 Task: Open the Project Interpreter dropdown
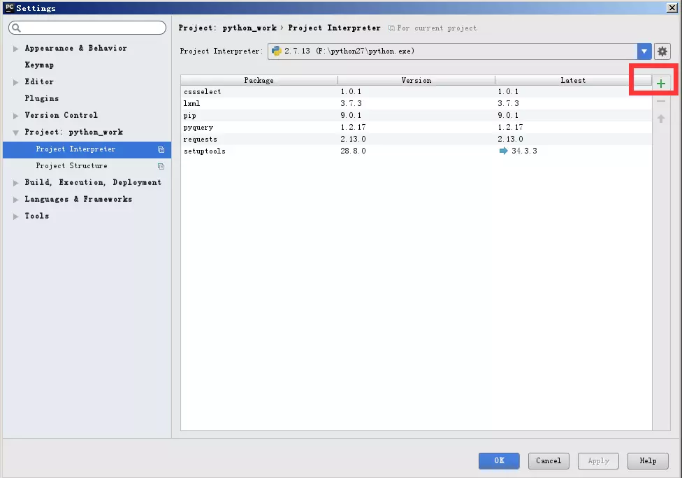(644, 51)
